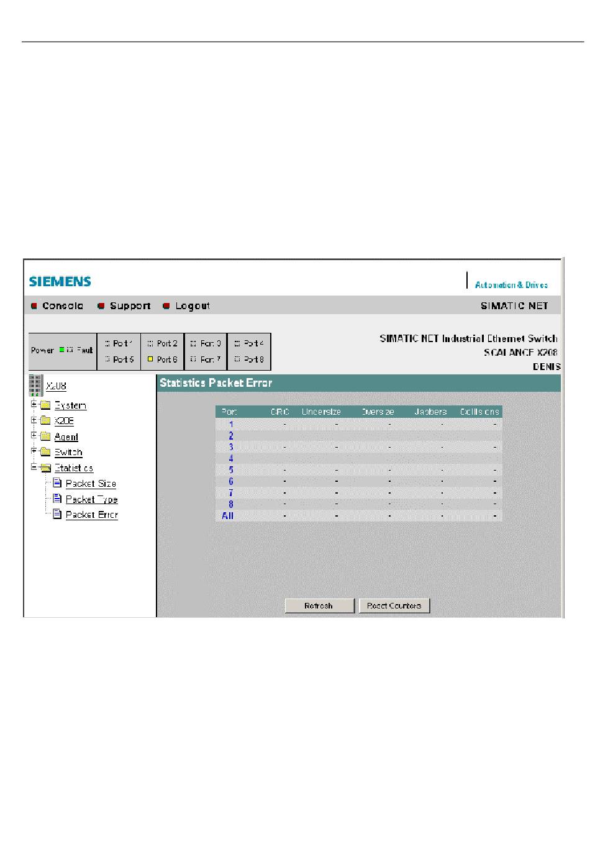This screenshot has width=590, height=868.
Task: Click the Jabbers column header
Action: (430, 412)
